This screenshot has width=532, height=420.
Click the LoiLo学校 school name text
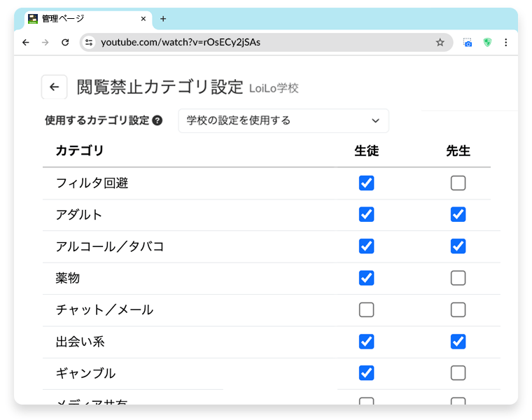(x=274, y=88)
